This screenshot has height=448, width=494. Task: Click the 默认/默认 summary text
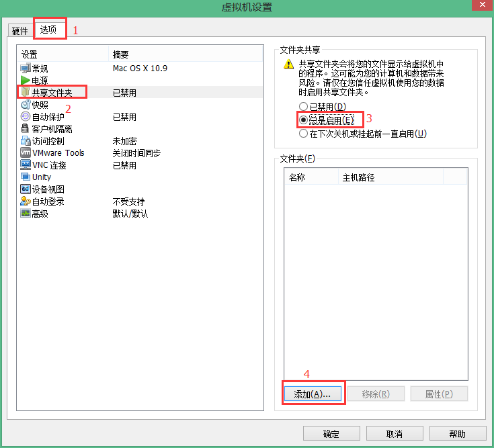[x=130, y=214]
